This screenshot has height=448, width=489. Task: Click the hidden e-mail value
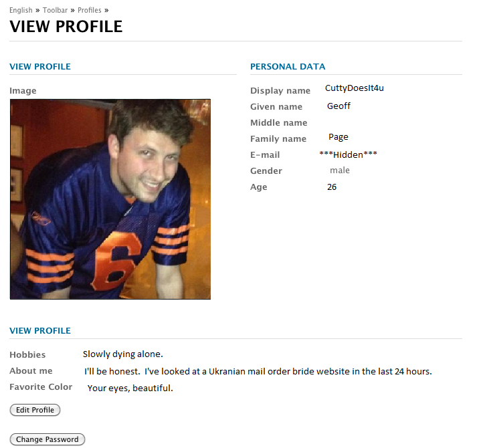pos(348,154)
